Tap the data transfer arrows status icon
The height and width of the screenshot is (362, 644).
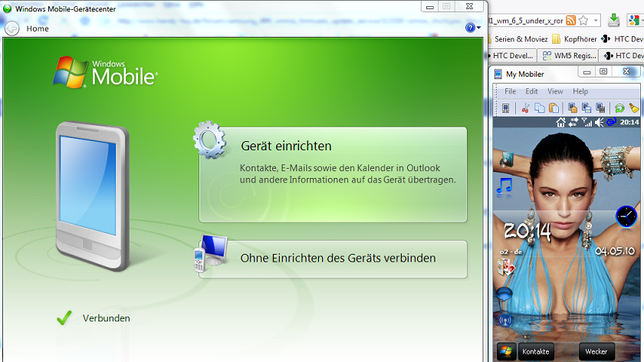click(573, 122)
